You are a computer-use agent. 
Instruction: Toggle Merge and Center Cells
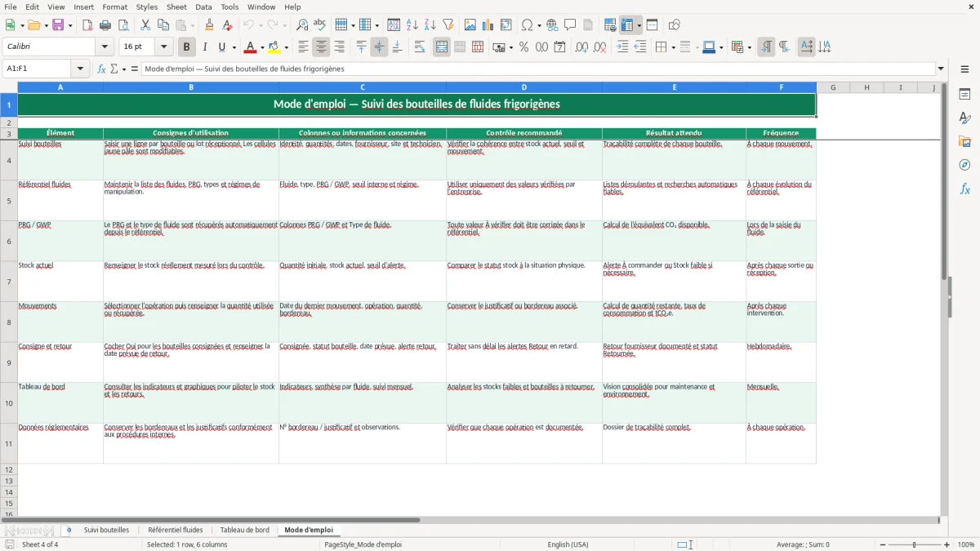[442, 47]
